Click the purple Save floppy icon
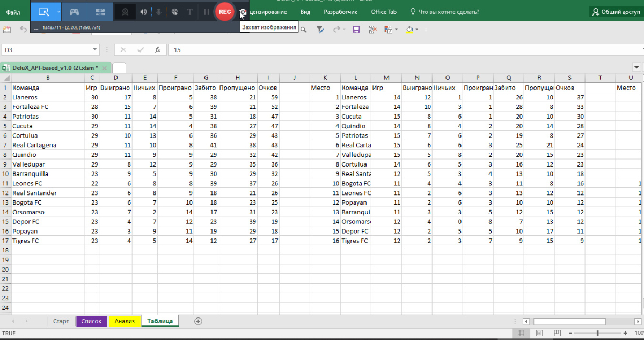The image size is (644, 340). tap(356, 30)
